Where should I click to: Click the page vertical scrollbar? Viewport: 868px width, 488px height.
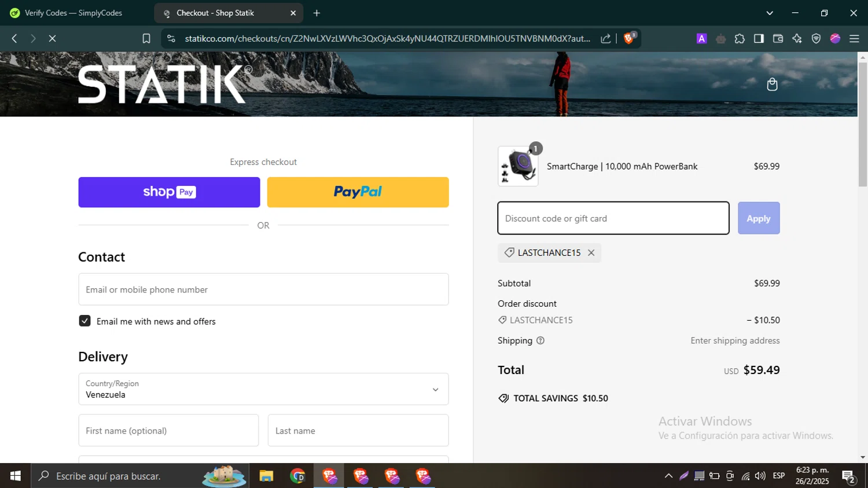point(862,124)
